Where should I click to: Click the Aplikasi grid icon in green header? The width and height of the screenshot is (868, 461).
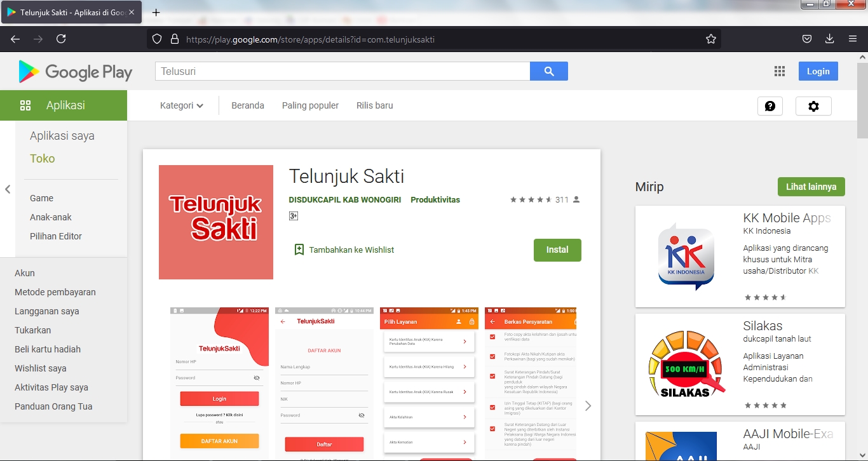point(25,105)
